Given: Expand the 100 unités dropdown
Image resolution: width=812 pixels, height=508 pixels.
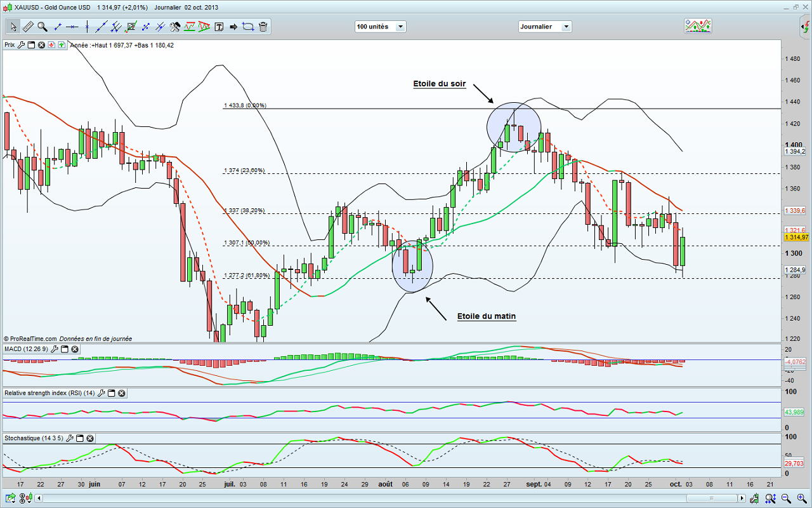Looking at the screenshot, I should pyautogui.click(x=400, y=27).
